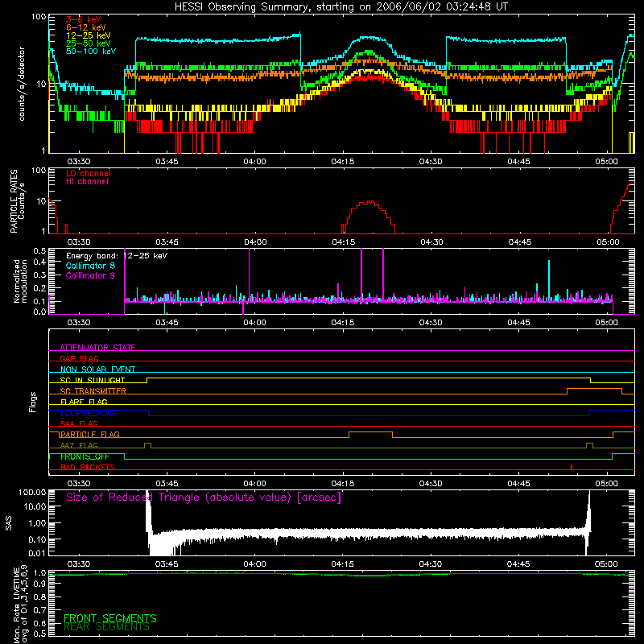644x644 pixels.
Task: Click 04:00 tick under the count-rate panel
Action: click(254, 162)
